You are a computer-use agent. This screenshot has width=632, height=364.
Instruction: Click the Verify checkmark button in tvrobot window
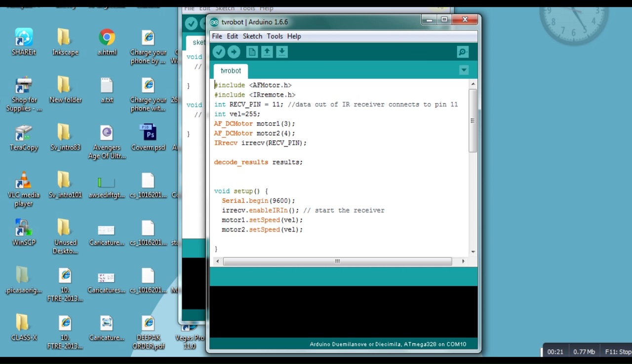[219, 52]
